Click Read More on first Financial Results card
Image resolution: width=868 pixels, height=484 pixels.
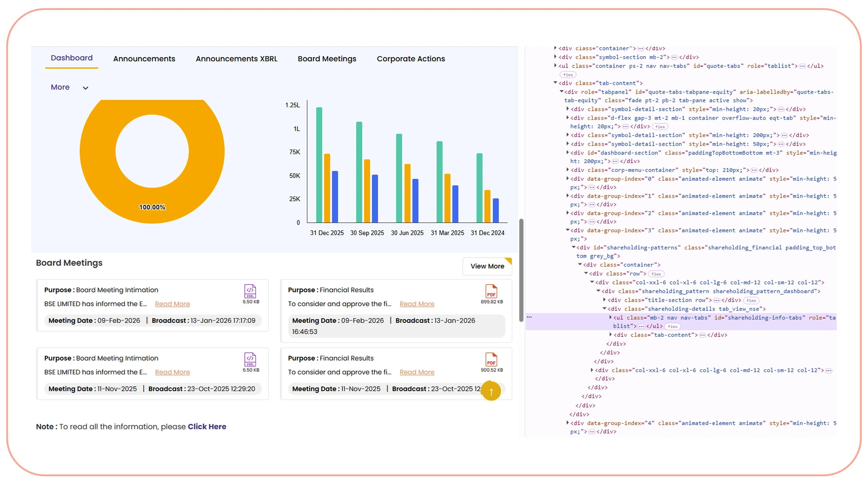tap(417, 304)
